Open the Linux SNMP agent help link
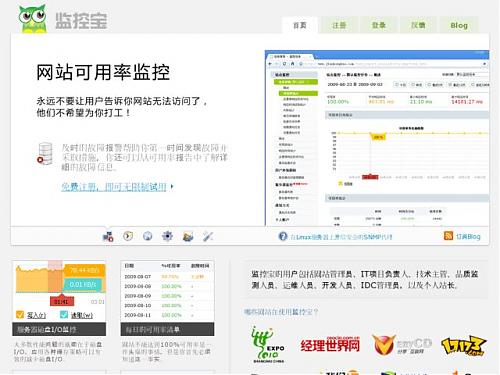The height and width of the screenshot is (375, 500). coord(341,237)
